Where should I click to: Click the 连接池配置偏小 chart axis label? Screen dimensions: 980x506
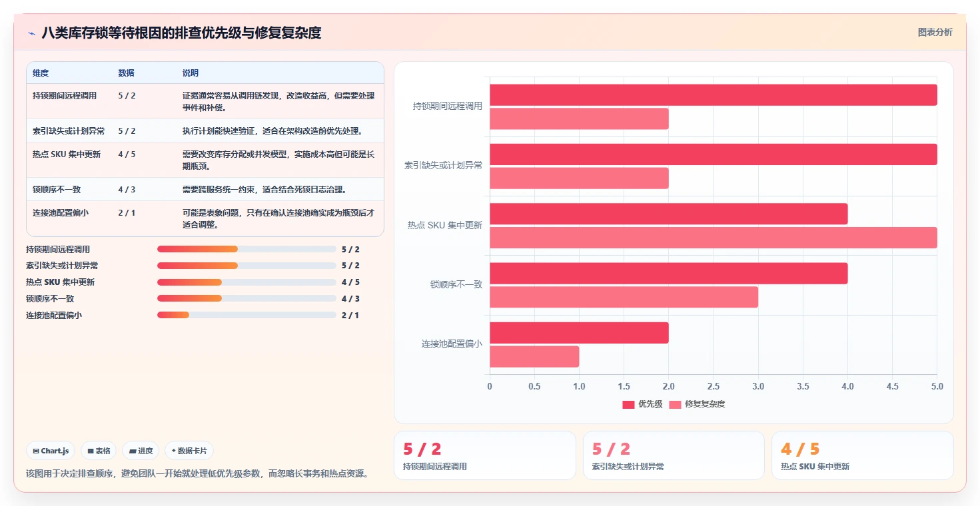[x=452, y=344]
